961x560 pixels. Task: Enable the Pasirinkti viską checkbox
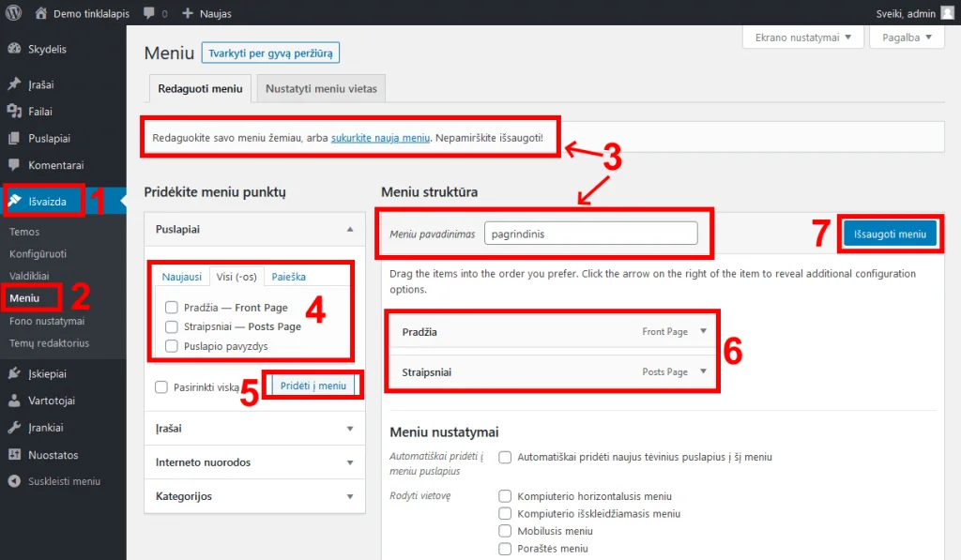[161, 387]
